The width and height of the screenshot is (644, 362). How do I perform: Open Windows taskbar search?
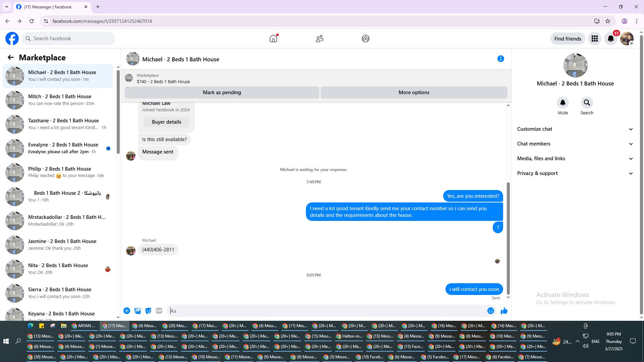[x=18, y=341]
